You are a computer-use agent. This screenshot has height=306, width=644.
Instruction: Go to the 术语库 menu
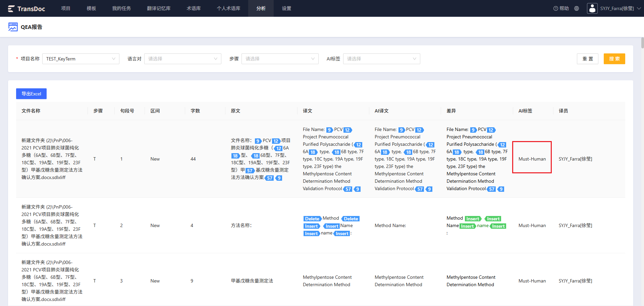coord(194,8)
